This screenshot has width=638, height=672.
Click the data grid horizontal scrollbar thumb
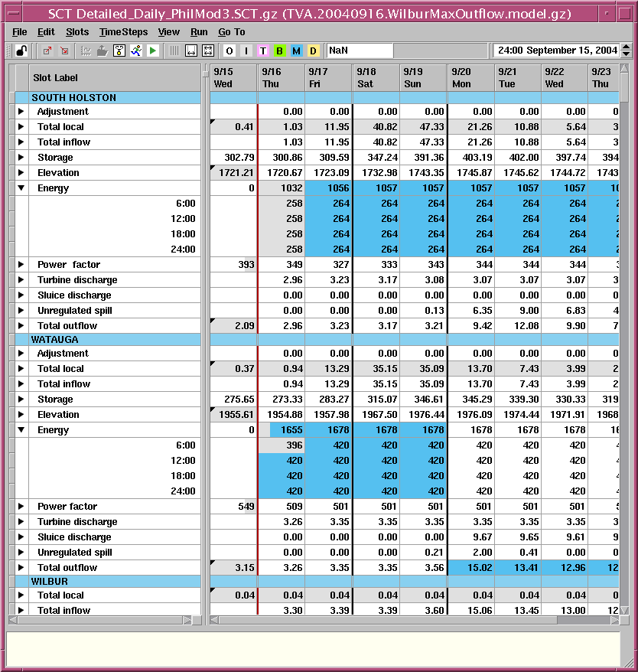(388, 620)
